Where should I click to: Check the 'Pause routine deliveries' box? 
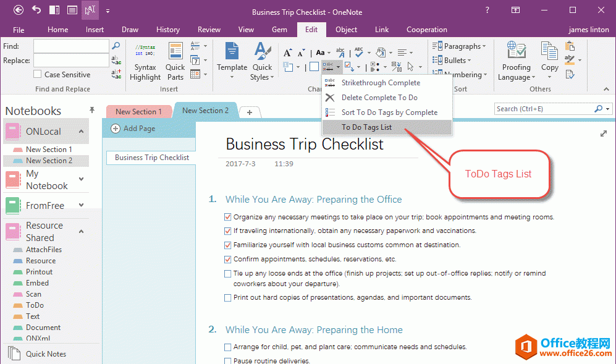click(x=227, y=360)
